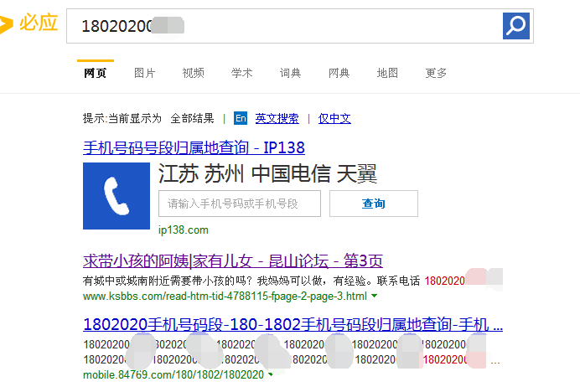This screenshot has width=580, height=392.
Task: Switch to the 地图 tab
Action: pyautogui.click(x=387, y=74)
